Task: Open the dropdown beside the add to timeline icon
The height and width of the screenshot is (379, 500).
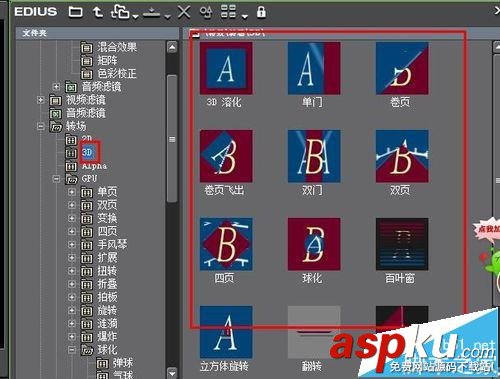Action: [167, 16]
